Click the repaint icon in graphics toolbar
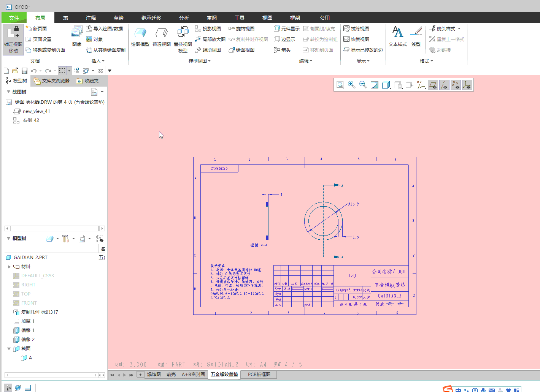 (375, 85)
